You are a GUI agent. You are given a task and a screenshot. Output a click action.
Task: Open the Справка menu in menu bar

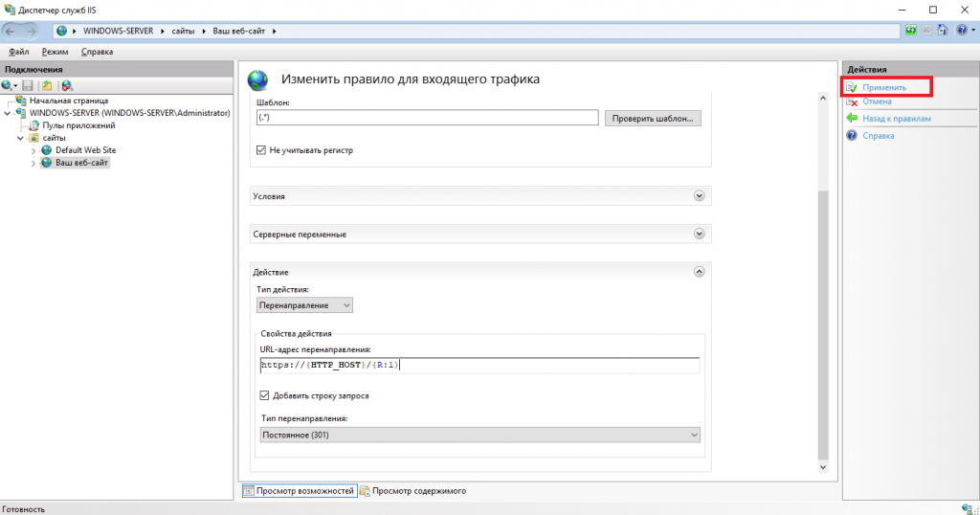[x=97, y=52]
